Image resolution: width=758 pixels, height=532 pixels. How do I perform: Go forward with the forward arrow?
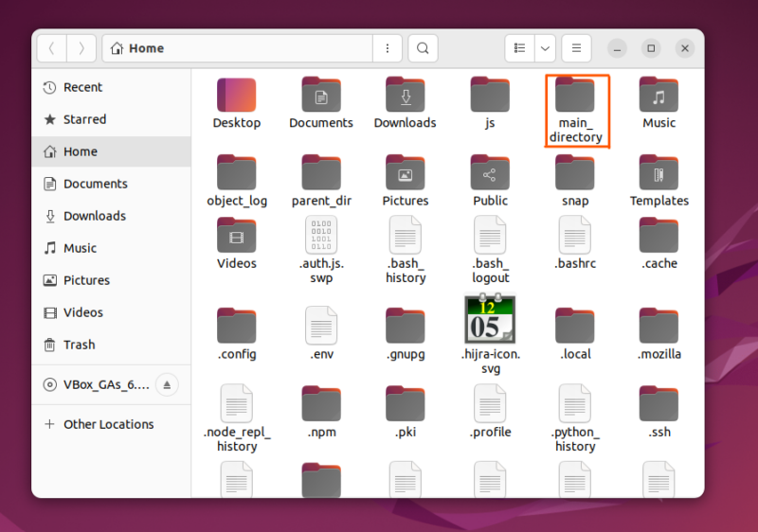81,48
